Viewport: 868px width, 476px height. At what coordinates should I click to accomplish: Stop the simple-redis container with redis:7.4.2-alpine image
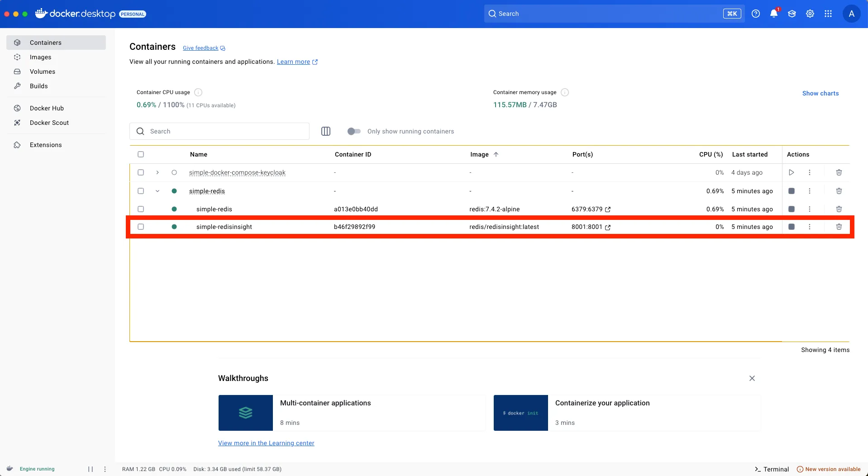792,209
